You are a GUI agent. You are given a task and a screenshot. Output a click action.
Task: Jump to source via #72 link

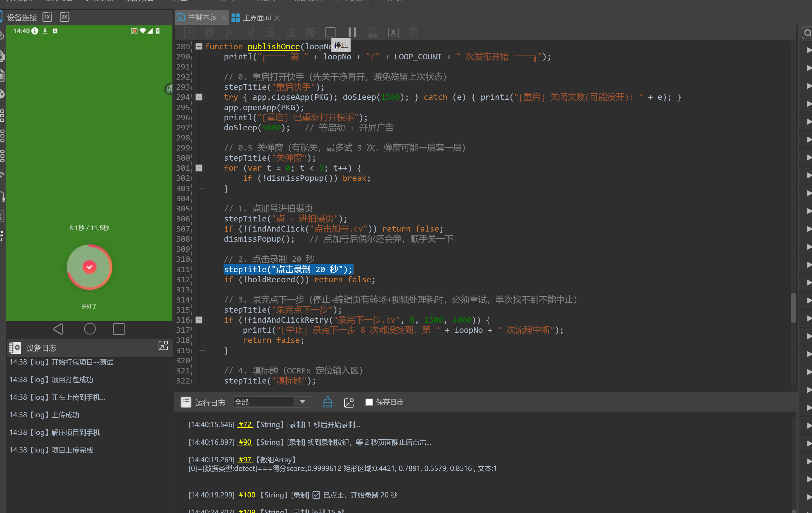coord(245,424)
